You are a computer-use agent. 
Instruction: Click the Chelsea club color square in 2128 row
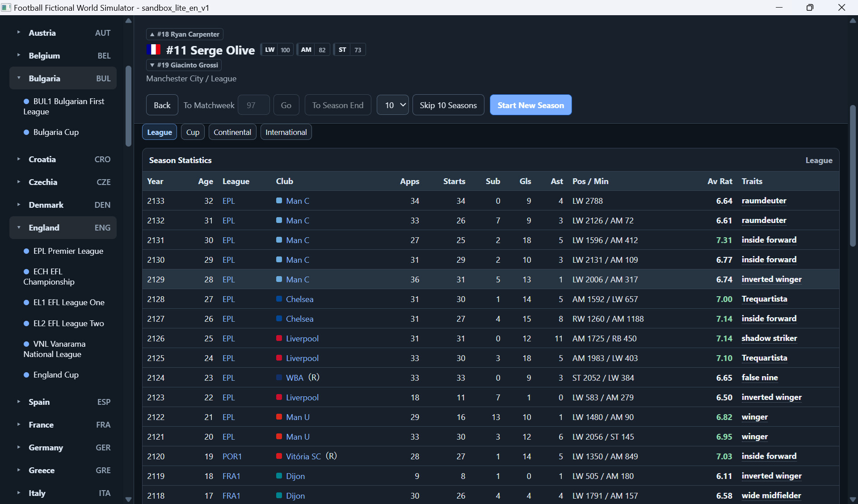pyautogui.click(x=279, y=299)
